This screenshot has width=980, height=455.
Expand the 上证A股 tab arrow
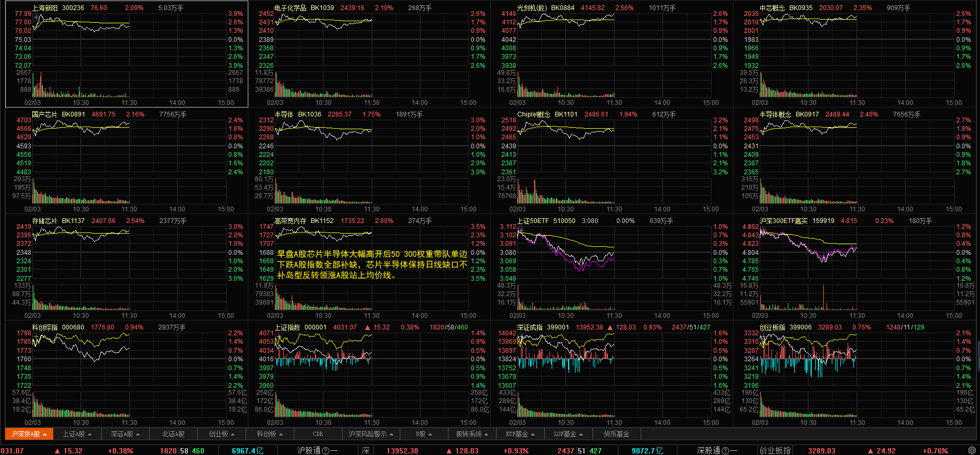(90, 435)
